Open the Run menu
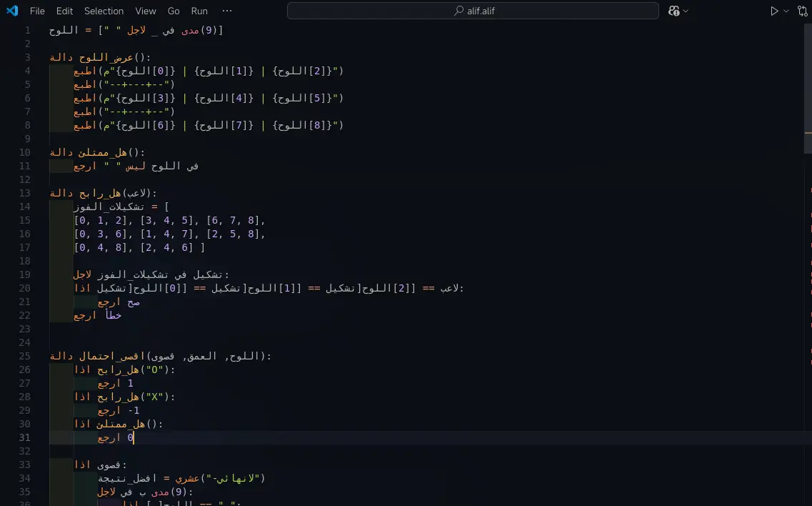 199,11
